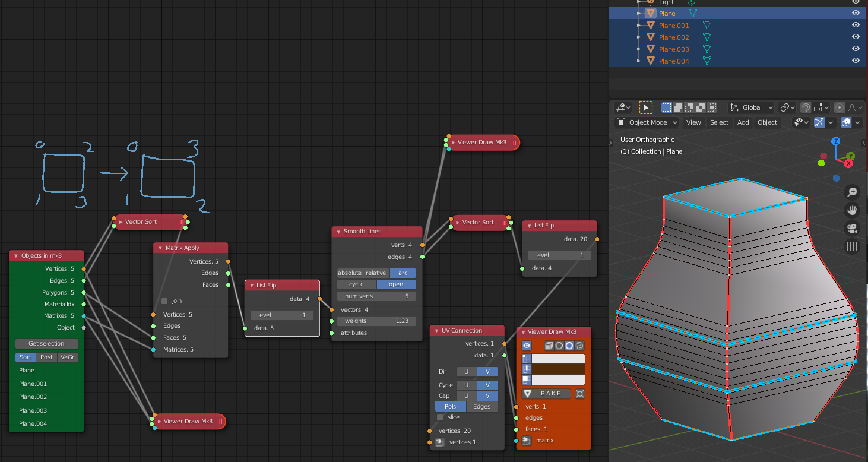Toggle overlays display button in viewport
This screenshot has width=868, height=462.
[x=847, y=122]
